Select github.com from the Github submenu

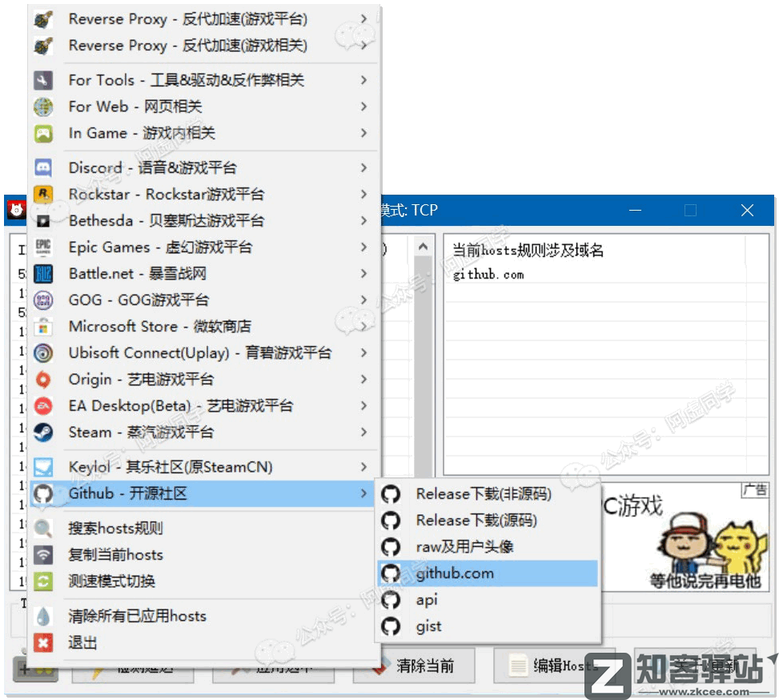452,573
